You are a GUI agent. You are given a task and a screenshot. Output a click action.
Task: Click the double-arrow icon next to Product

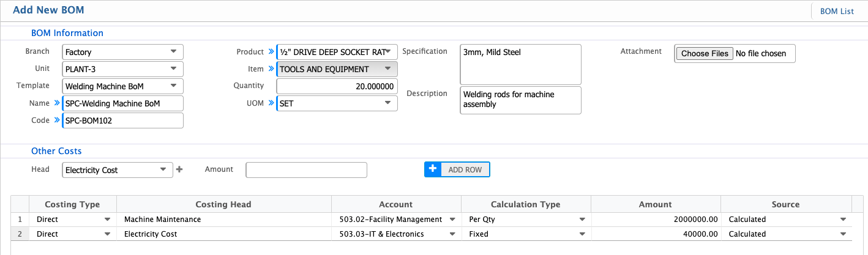[x=271, y=52]
